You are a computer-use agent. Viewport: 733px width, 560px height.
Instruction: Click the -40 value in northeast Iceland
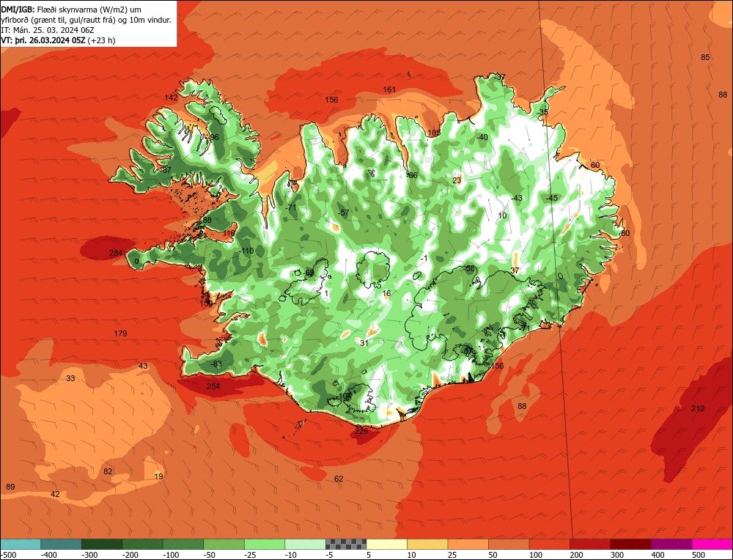(x=482, y=137)
